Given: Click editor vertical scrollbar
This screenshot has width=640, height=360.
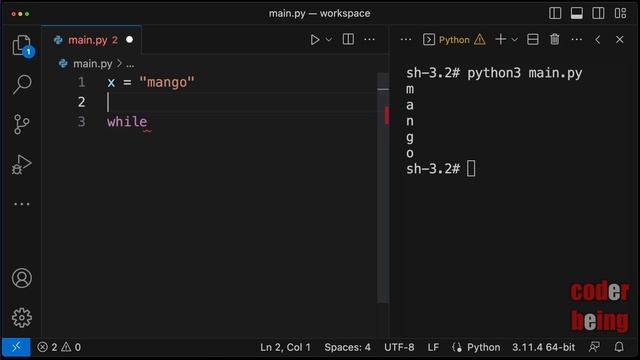Looking at the screenshot, I should pos(383,188).
